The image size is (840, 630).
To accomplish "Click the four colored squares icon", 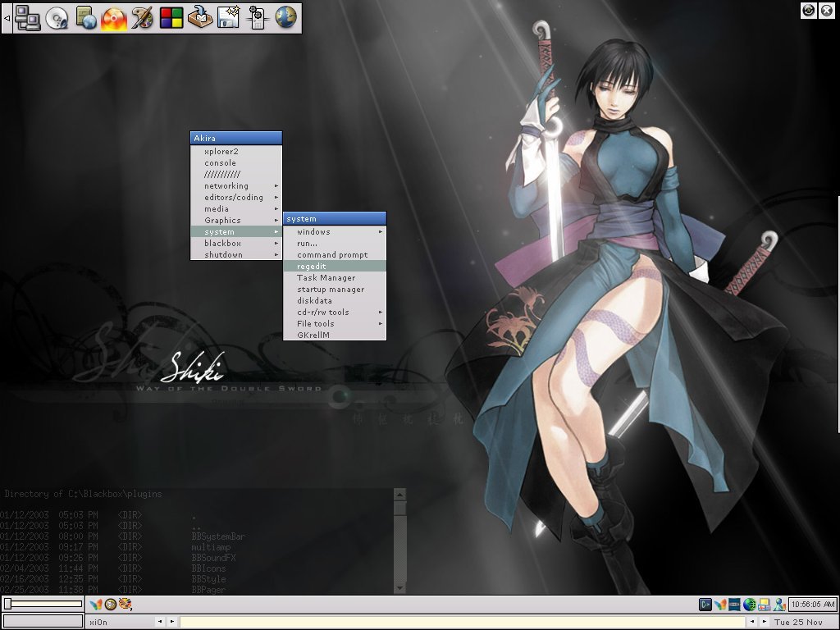I will tap(171, 19).
